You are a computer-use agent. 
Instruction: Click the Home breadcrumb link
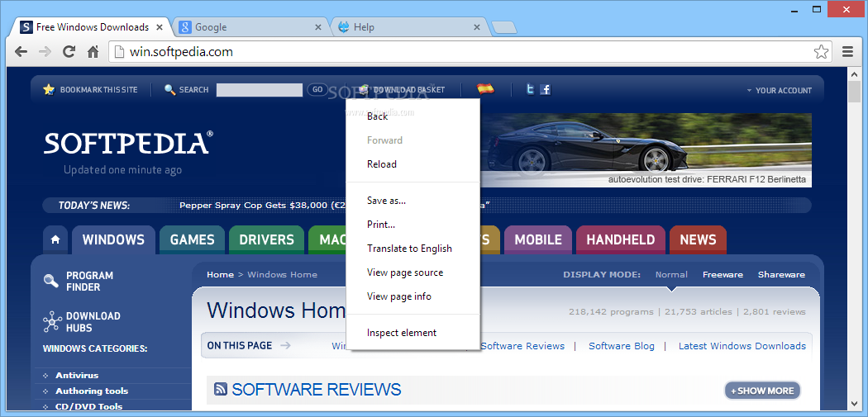click(x=221, y=275)
